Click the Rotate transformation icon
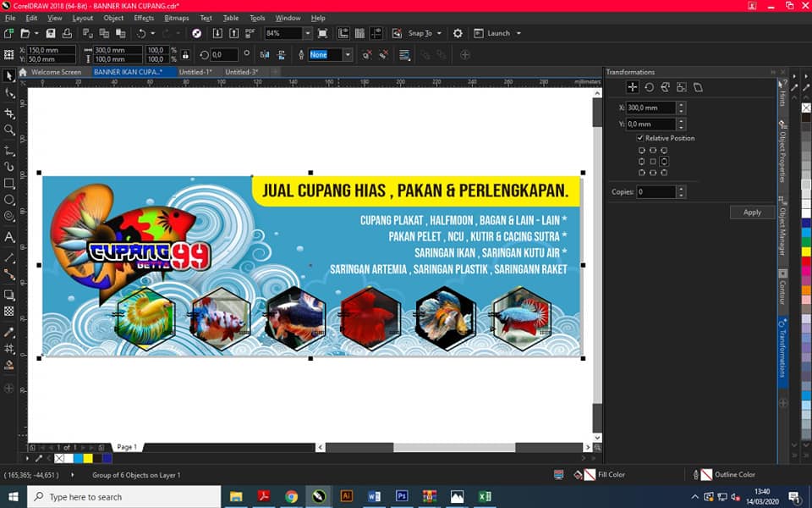This screenshot has width=812, height=508. [649, 87]
